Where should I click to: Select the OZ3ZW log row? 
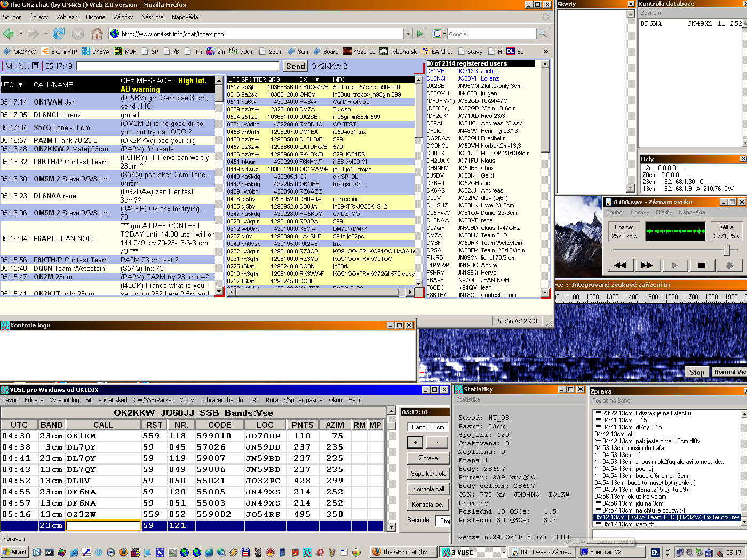pos(192,514)
